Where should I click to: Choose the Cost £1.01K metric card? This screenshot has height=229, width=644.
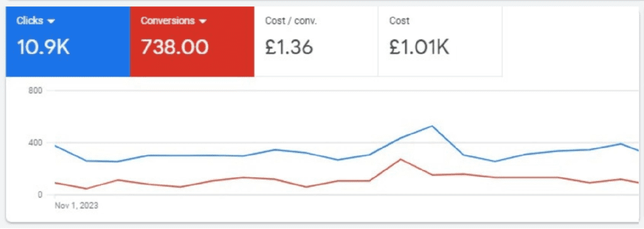pos(440,42)
